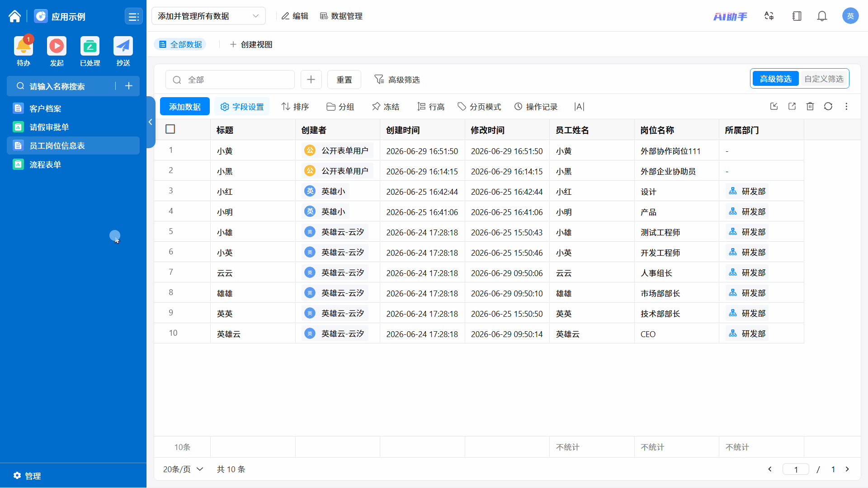Viewport: 868px width, 488px height.
Task: Click the 全部 search input field
Action: pos(230,80)
